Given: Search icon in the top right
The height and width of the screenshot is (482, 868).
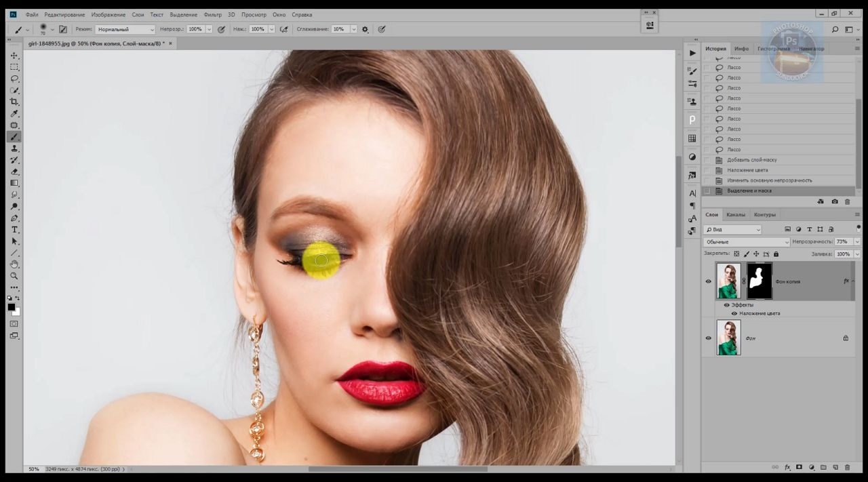Looking at the screenshot, I should (835, 29).
